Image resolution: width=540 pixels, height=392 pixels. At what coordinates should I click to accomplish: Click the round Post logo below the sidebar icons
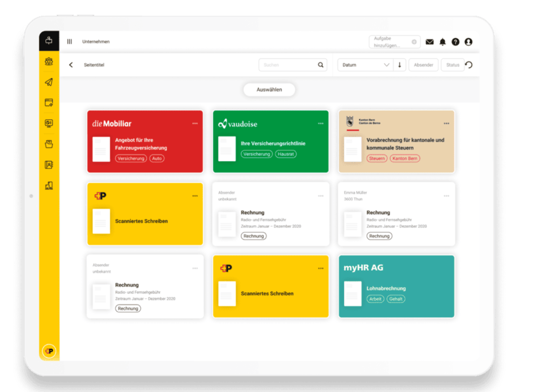49,351
